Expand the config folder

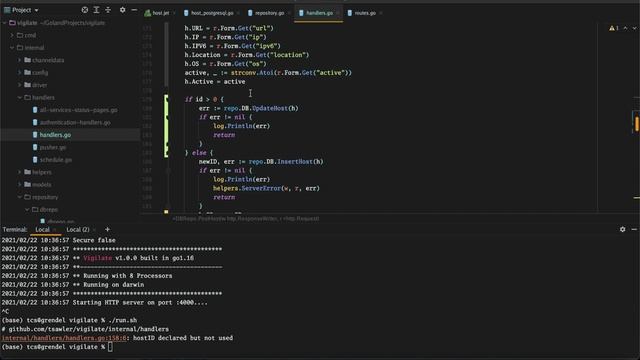(19, 73)
